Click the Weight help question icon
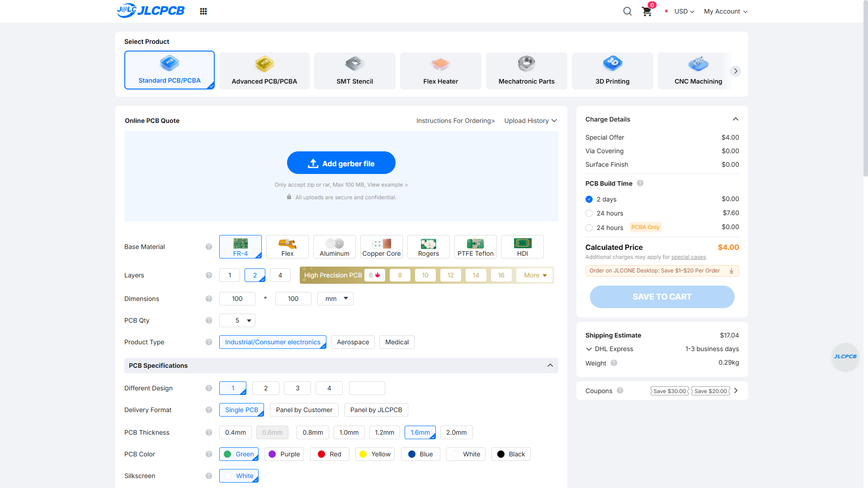 pyautogui.click(x=614, y=363)
